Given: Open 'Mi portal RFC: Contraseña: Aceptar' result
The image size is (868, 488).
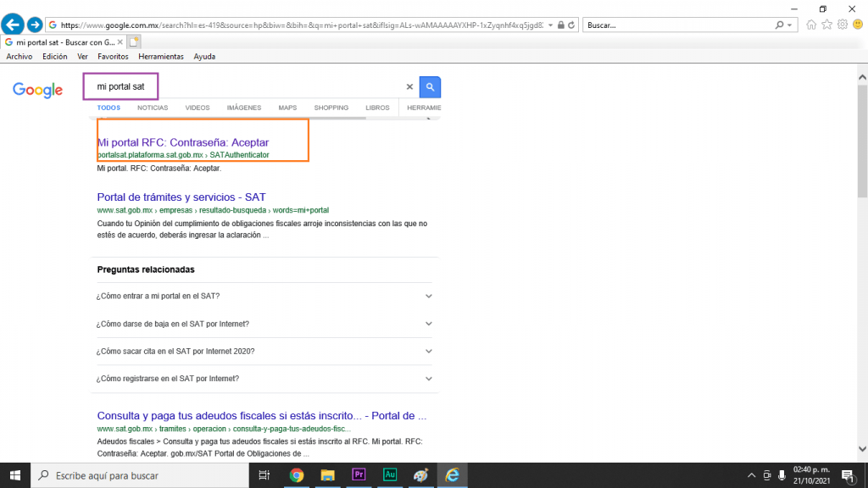Looking at the screenshot, I should [x=183, y=142].
